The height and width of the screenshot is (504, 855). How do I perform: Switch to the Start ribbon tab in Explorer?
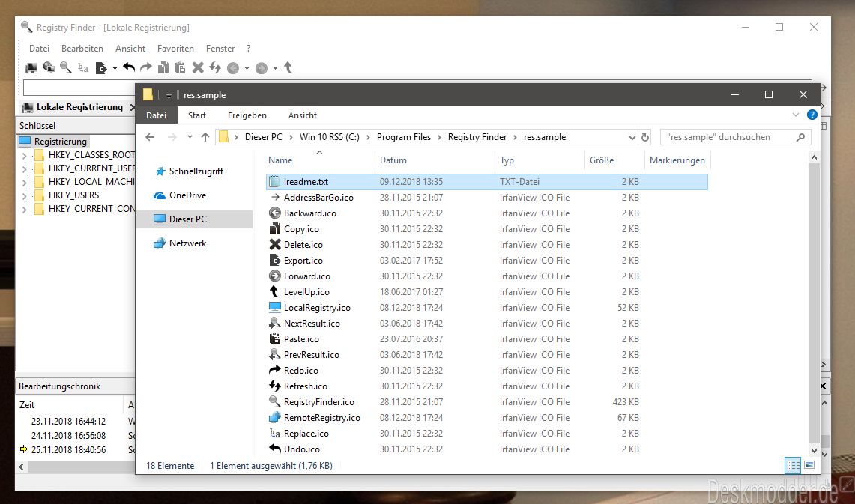[x=197, y=115]
